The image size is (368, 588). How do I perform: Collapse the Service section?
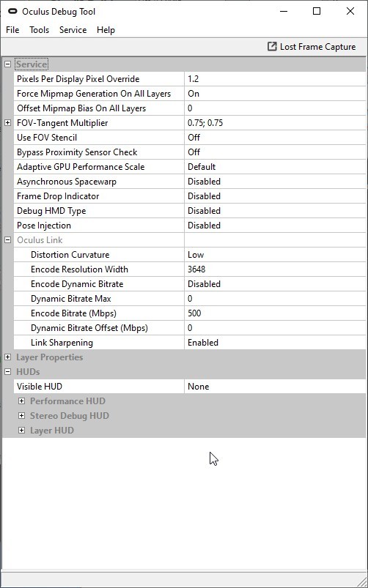click(7, 64)
